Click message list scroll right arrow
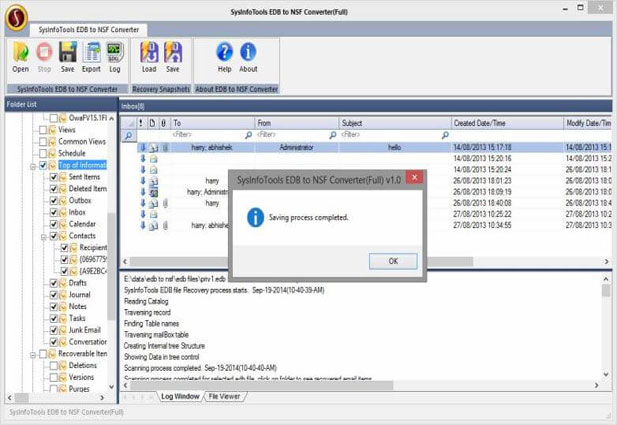 click(x=606, y=261)
